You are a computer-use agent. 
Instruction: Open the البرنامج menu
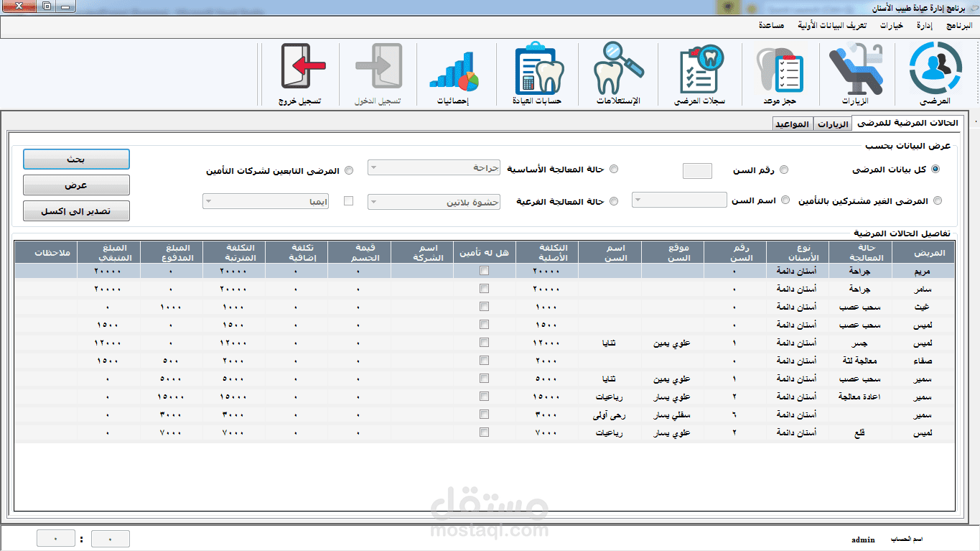coord(959,25)
